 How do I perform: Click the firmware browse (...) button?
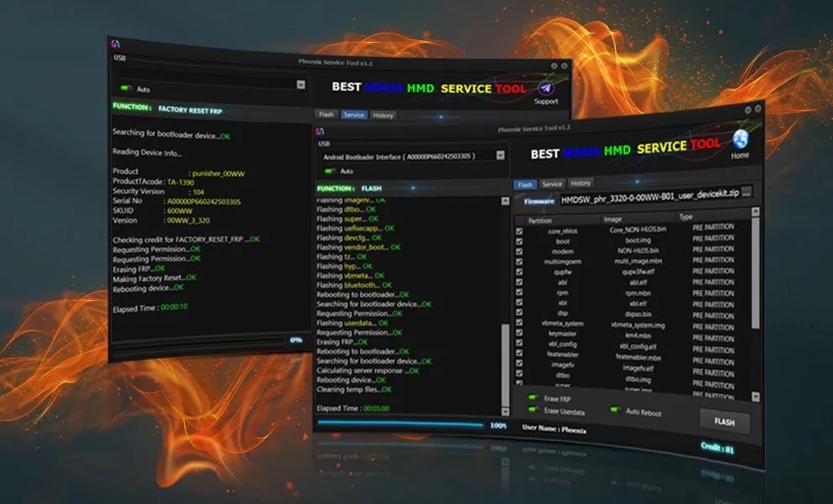746,193
